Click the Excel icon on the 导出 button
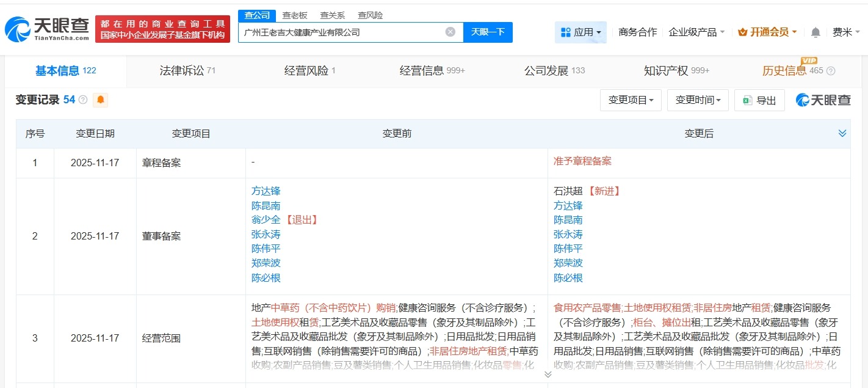This screenshot has width=868, height=388. click(x=748, y=100)
